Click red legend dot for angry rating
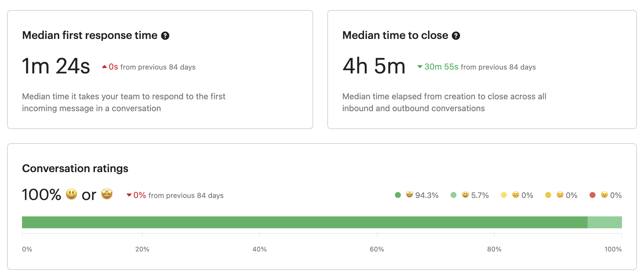 [593, 195]
